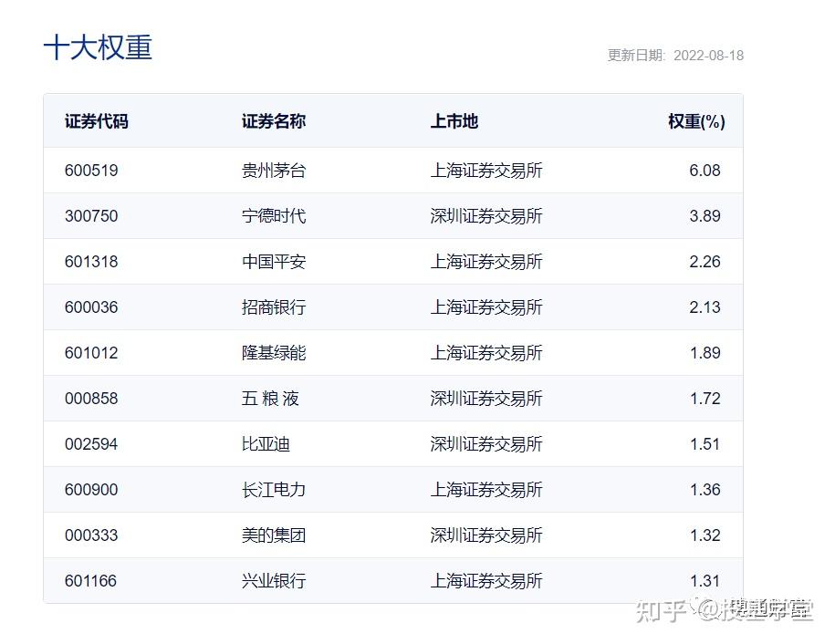The width and height of the screenshot is (835, 644).
Task: Click the 十大权重 heading
Action: point(98,47)
